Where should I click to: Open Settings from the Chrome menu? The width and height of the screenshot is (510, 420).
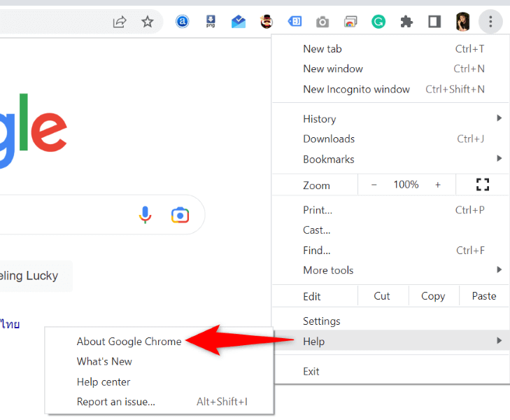322,321
